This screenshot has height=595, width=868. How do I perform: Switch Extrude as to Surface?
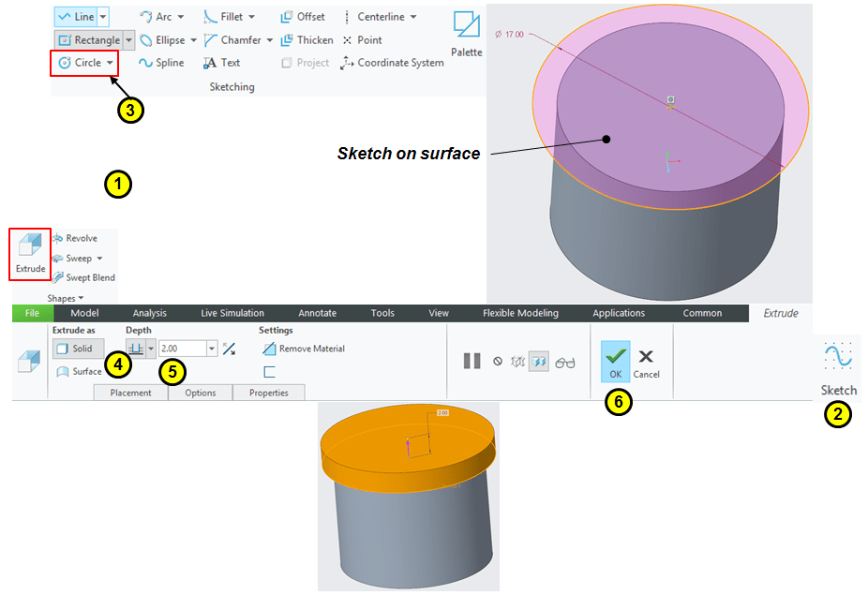pos(79,371)
